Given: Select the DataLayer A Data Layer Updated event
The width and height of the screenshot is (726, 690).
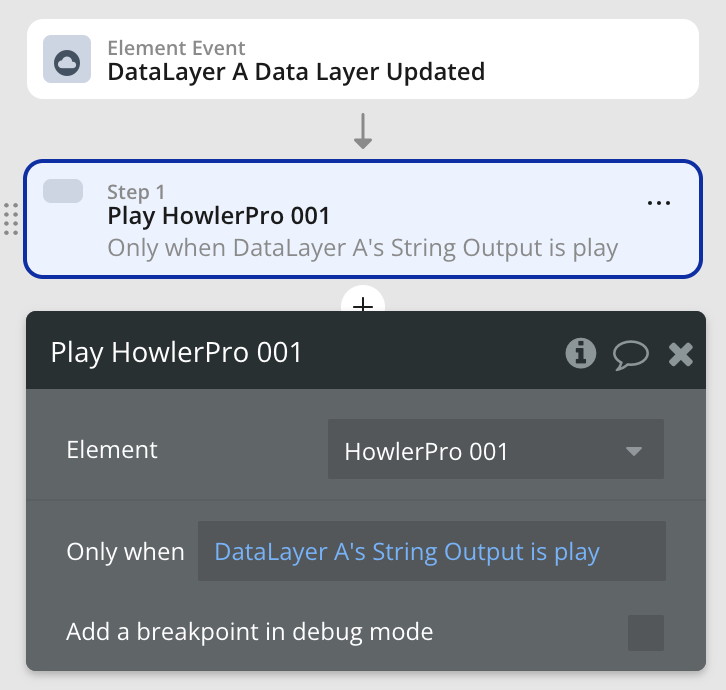Looking at the screenshot, I should click(363, 59).
